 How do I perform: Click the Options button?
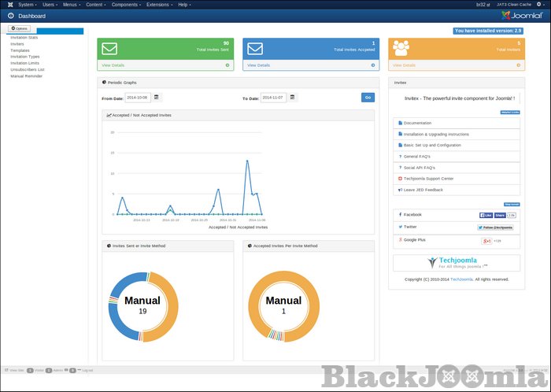[20, 28]
